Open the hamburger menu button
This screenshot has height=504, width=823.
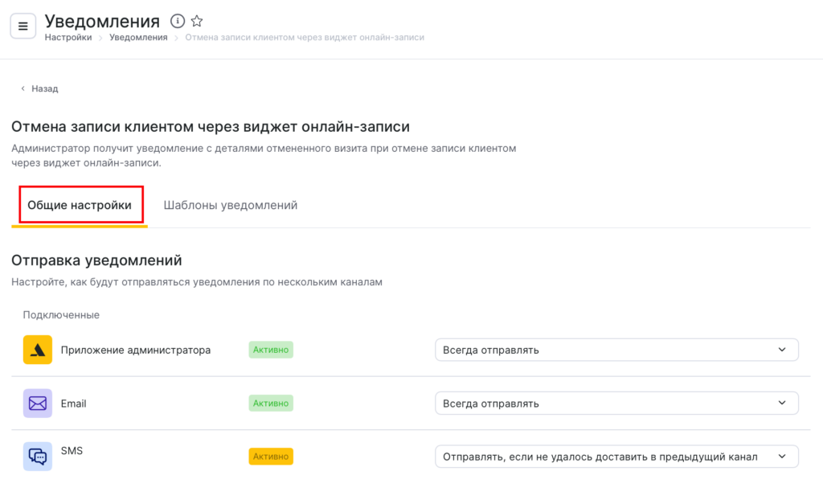click(x=23, y=27)
